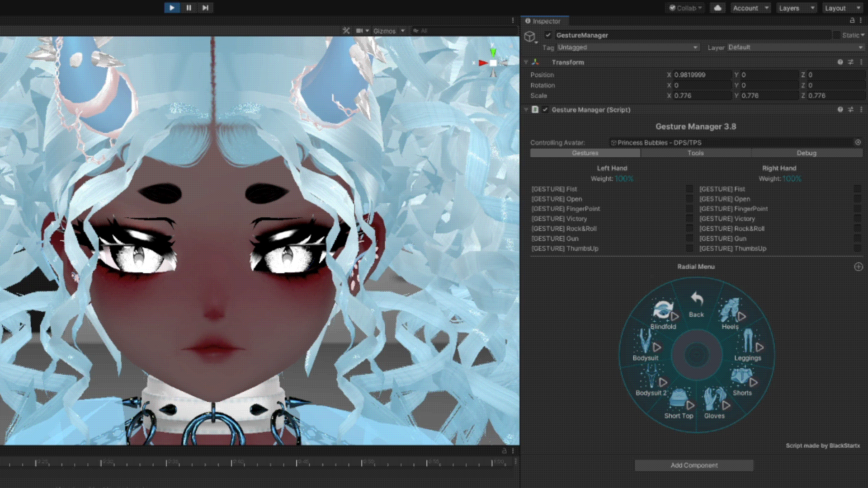Viewport: 868px width, 488px height.
Task: Select Gloves in the radial menu
Action: (715, 403)
